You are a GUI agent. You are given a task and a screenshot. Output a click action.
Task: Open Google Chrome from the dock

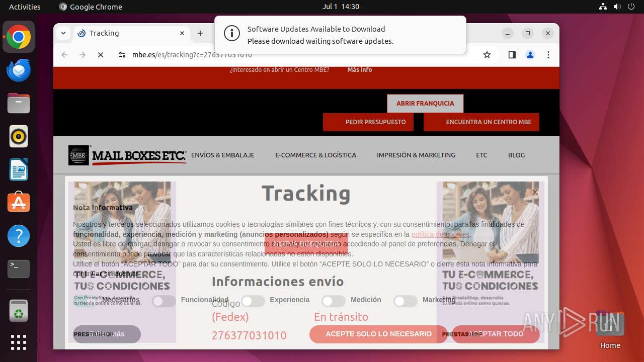[19, 37]
